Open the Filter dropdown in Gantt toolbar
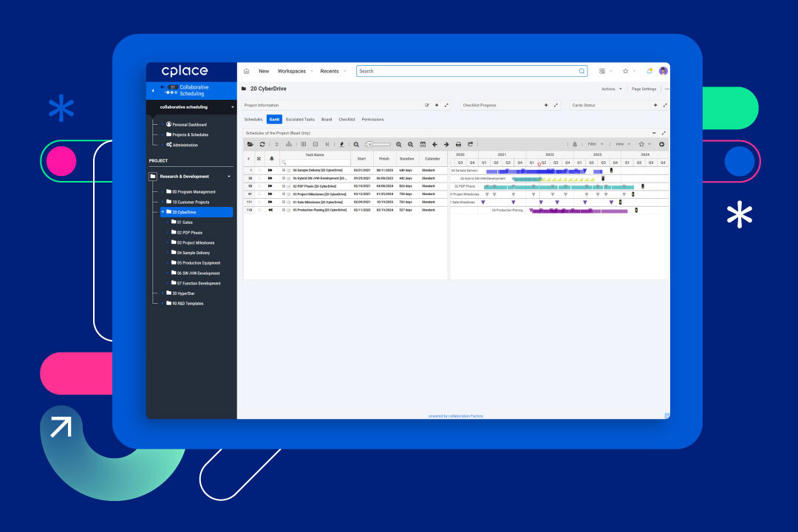 [x=596, y=145]
